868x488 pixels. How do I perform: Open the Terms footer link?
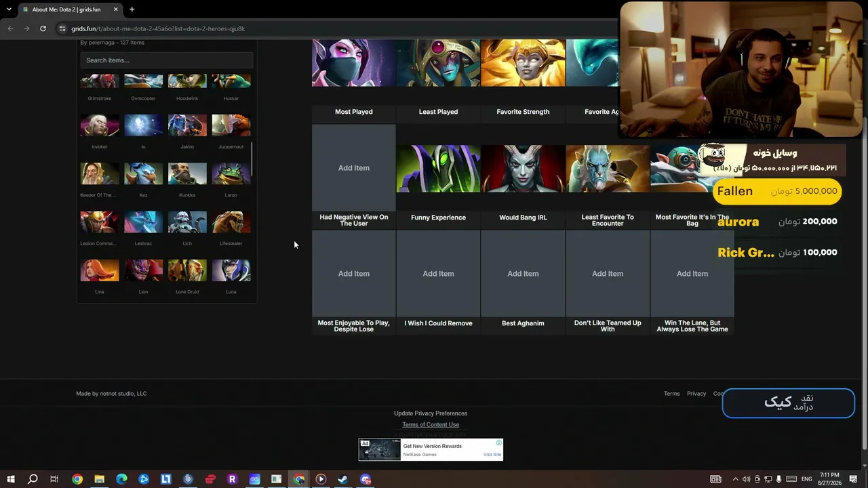click(x=672, y=394)
